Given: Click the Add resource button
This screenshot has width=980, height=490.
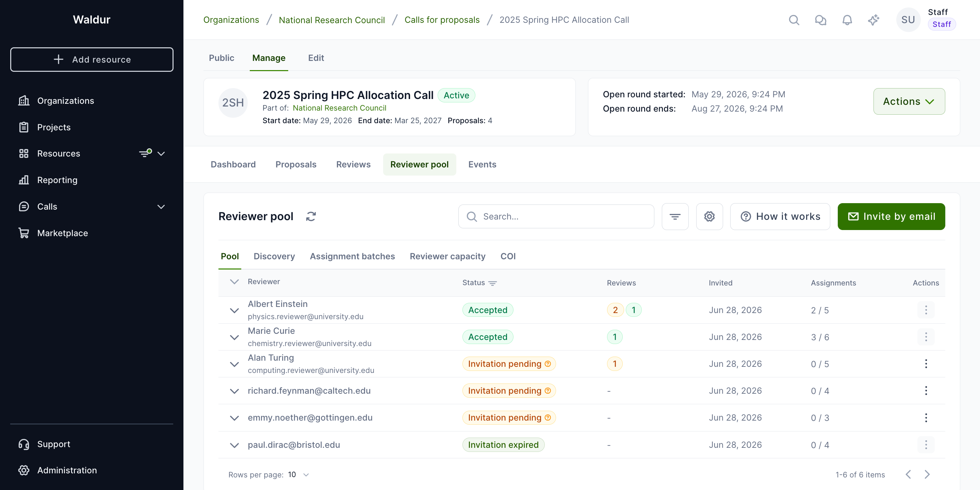Looking at the screenshot, I should click(92, 59).
